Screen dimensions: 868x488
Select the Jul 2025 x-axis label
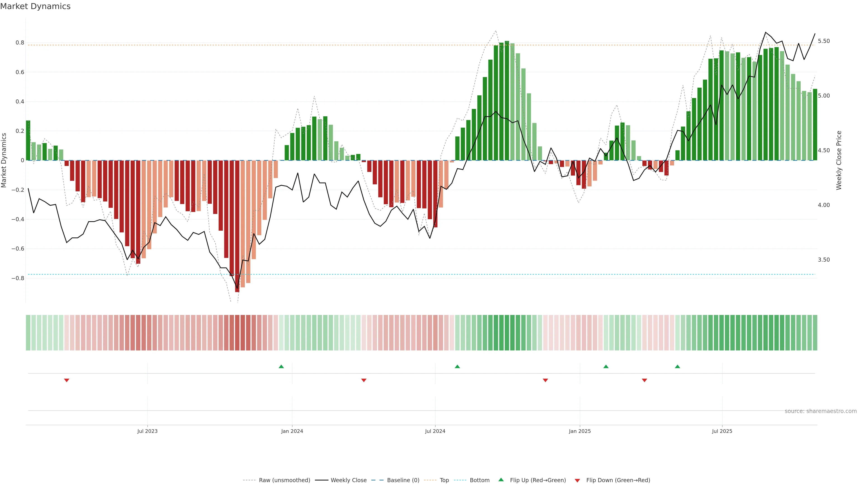click(x=722, y=431)
